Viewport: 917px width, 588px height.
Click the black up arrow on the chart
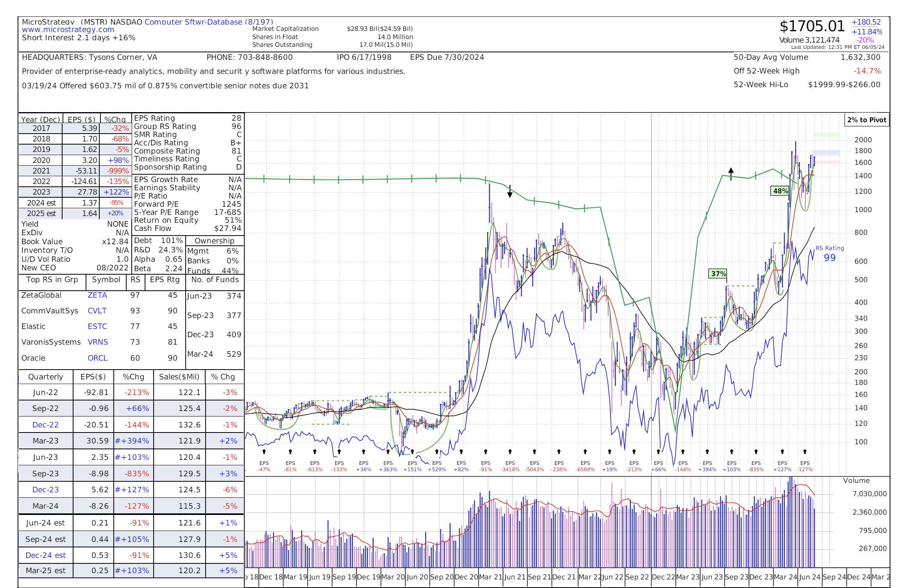731,173
